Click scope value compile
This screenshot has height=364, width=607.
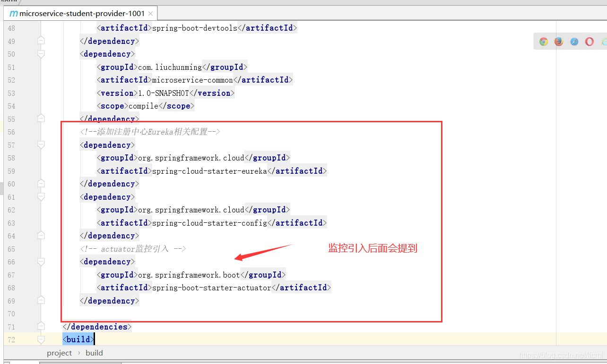[144, 106]
